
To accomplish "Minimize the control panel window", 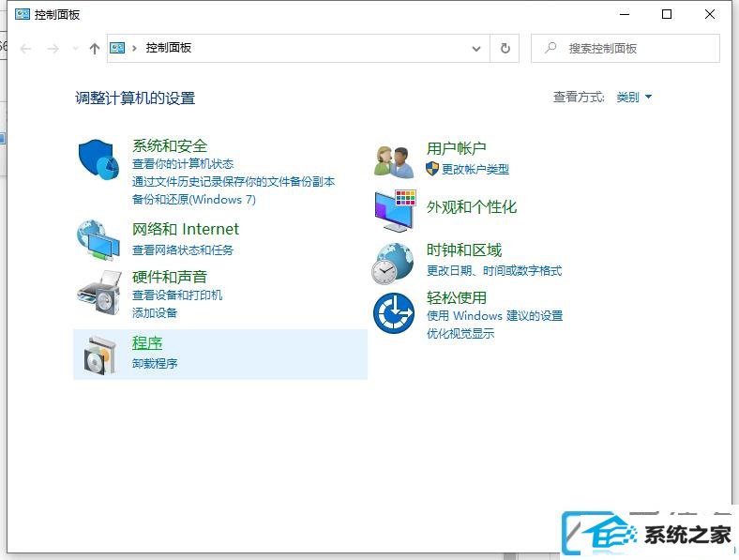I will (625, 15).
